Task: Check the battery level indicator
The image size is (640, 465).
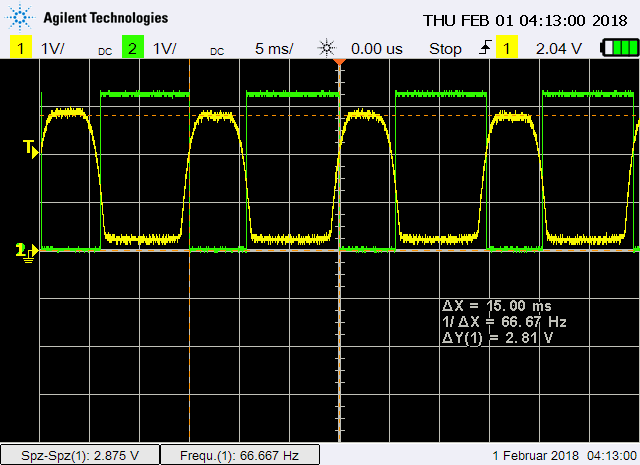Action: pos(618,48)
